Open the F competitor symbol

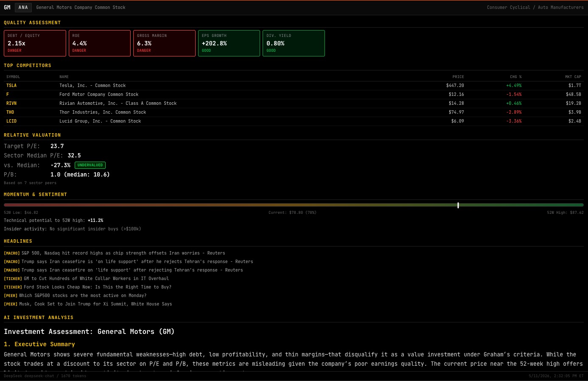coord(8,95)
